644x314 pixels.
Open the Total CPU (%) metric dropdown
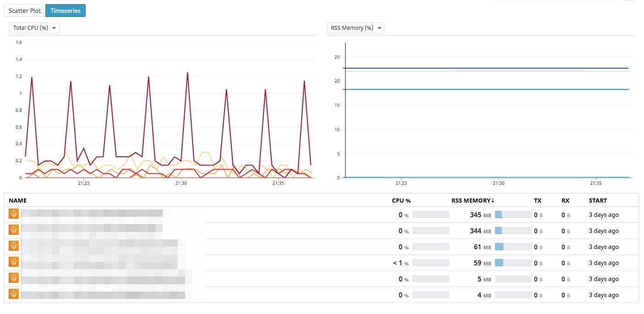coord(34,28)
